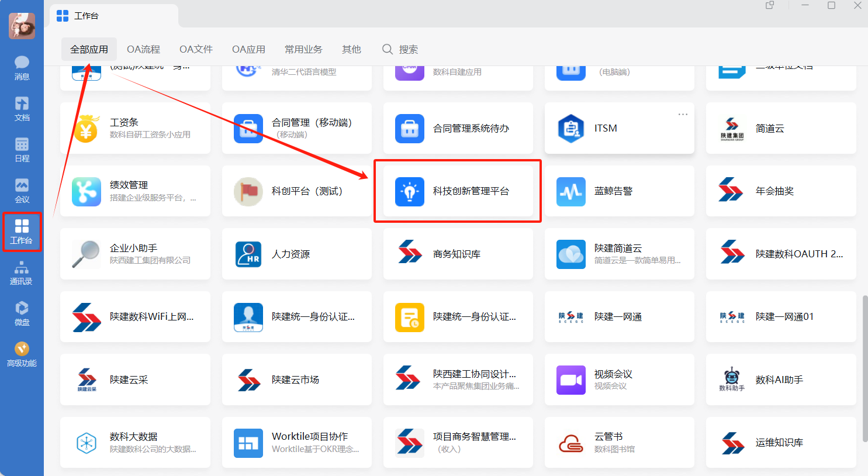Screen dimensions: 868x476
Task: Open the 日程 calendar sidebar icon
Action: coord(22,150)
